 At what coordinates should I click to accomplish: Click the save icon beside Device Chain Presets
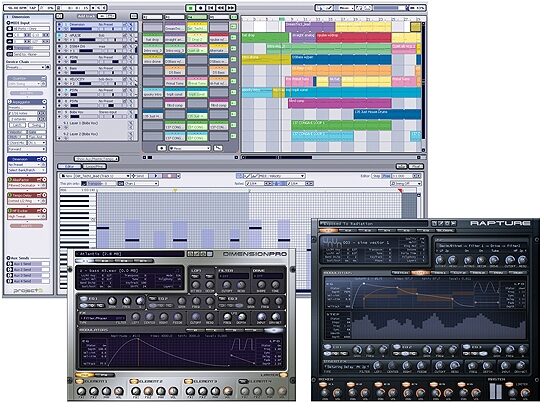point(48,67)
